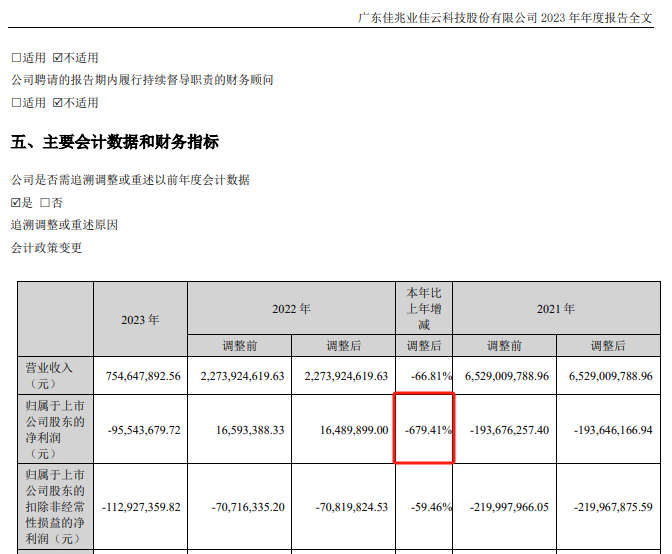
Task: Tick the 是 checkbox for retrospective adjustment
Action: tap(16, 203)
